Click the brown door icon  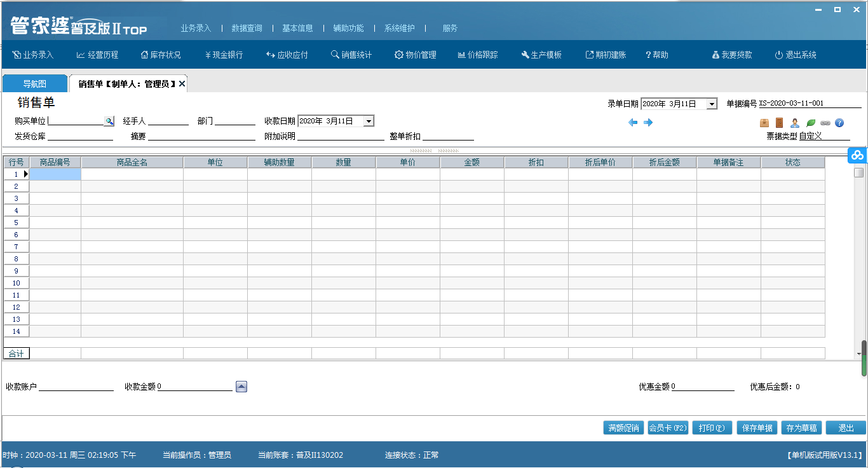tap(780, 123)
